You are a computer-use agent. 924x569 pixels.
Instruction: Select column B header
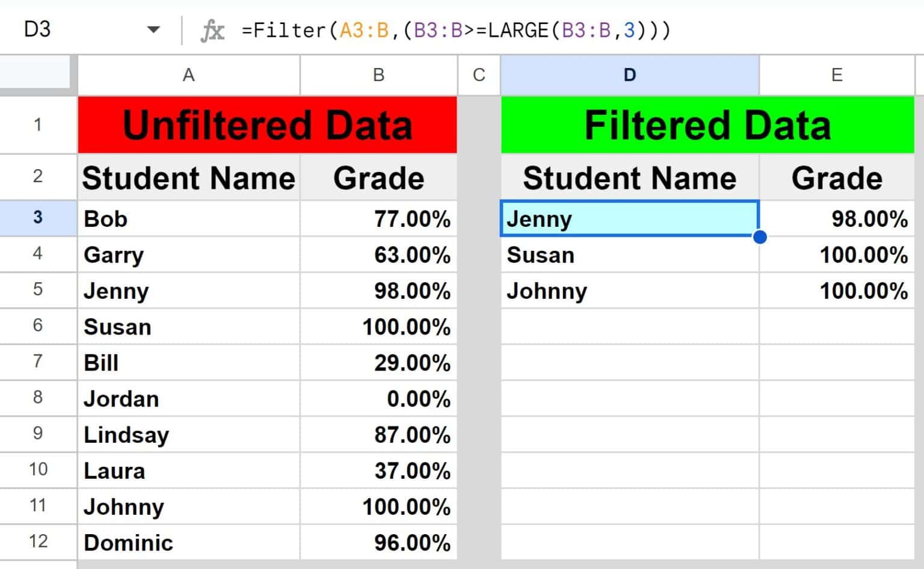pos(378,75)
